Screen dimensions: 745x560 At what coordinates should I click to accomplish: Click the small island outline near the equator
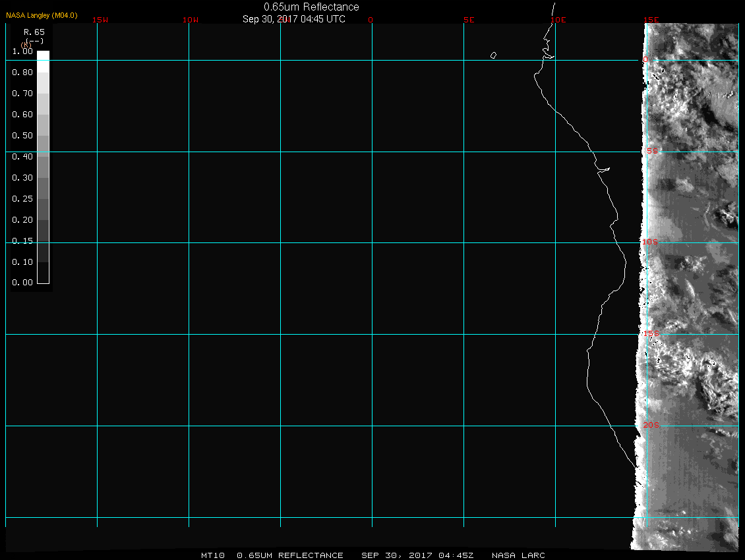pyautogui.click(x=493, y=55)
